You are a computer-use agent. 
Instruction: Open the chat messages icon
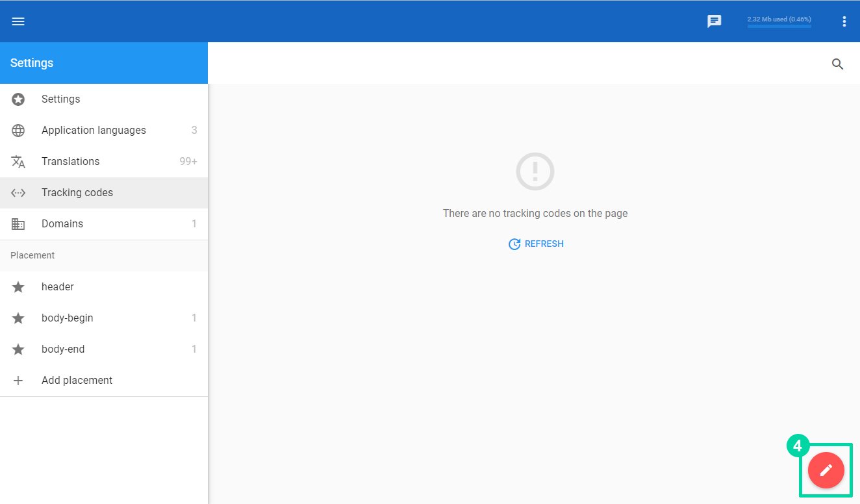click(x=715, y=21)
